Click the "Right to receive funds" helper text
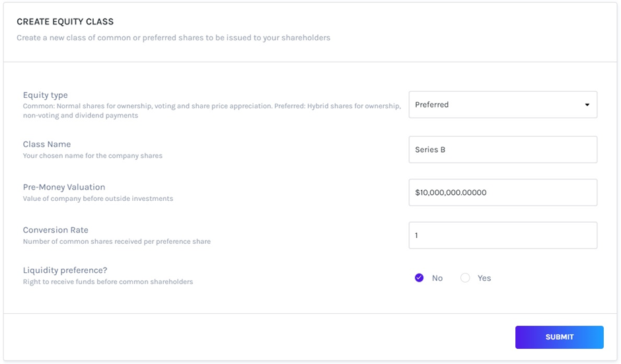Screen dimensions: 621x364 (108, 282)
